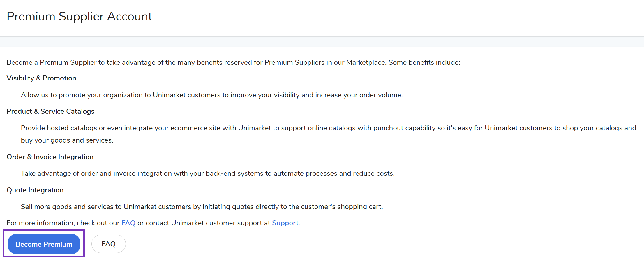Open the FAQ pill button
The height and width of the screenshot is (260, 644).
108,244
